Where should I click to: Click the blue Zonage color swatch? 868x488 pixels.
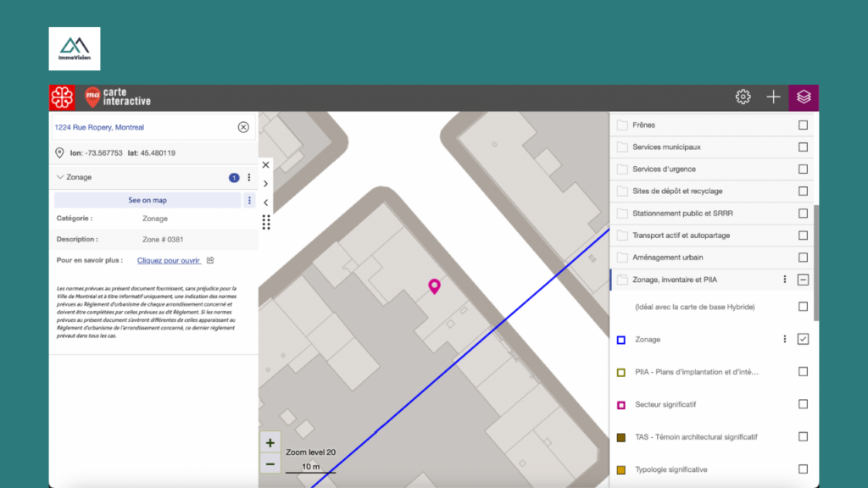click(621, 340)
